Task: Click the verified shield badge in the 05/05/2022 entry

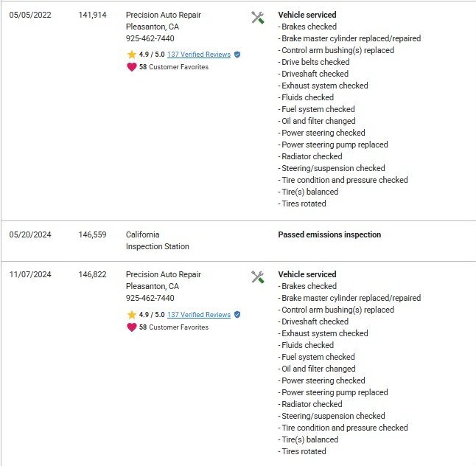Action: tap(237, 55)
